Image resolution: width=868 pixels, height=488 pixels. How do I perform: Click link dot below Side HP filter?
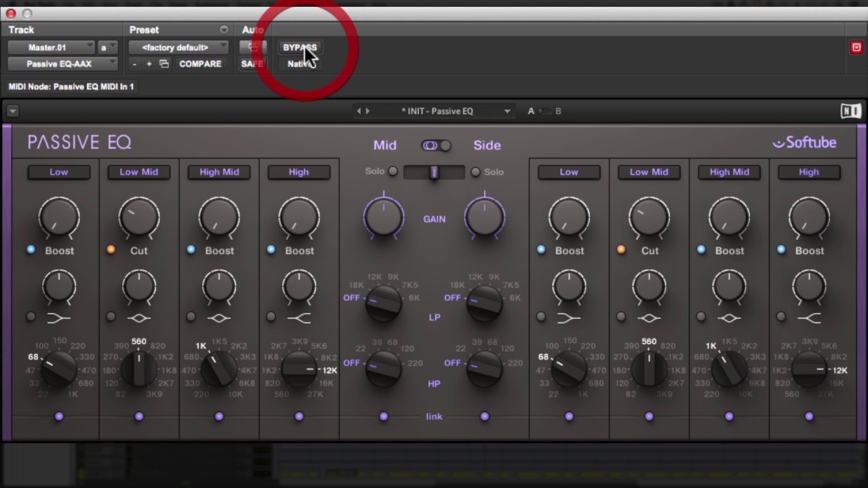point(484,416)
